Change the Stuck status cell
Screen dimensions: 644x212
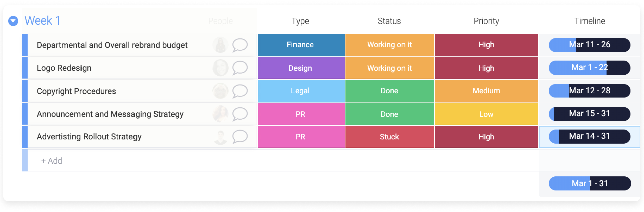[389, 137]
